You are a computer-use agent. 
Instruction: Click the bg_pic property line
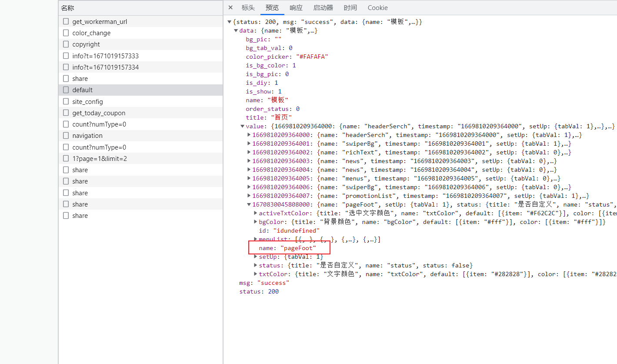coord(263,39)
